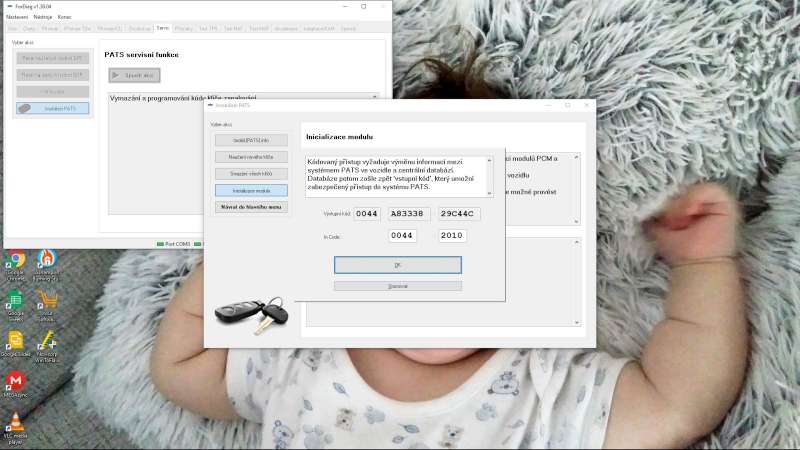This screenshot has width=800, height=450.
Task: Select Inicializace modulu action
Action: pyautogui.click(x=251, y=190)
